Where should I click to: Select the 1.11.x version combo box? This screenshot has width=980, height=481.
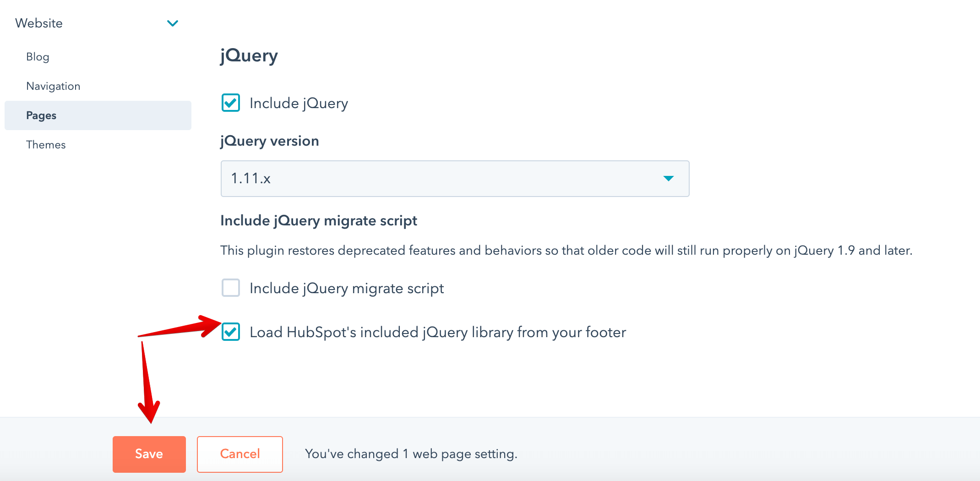pos(454,179)
